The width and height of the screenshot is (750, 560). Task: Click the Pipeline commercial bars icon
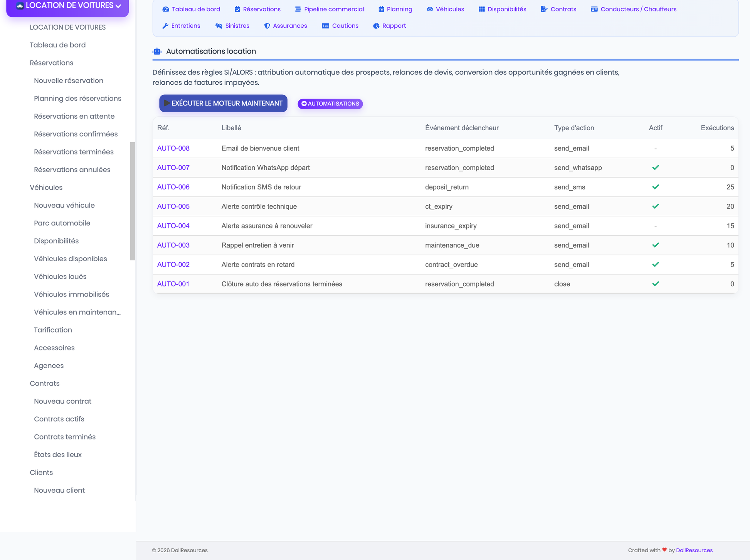298,9
